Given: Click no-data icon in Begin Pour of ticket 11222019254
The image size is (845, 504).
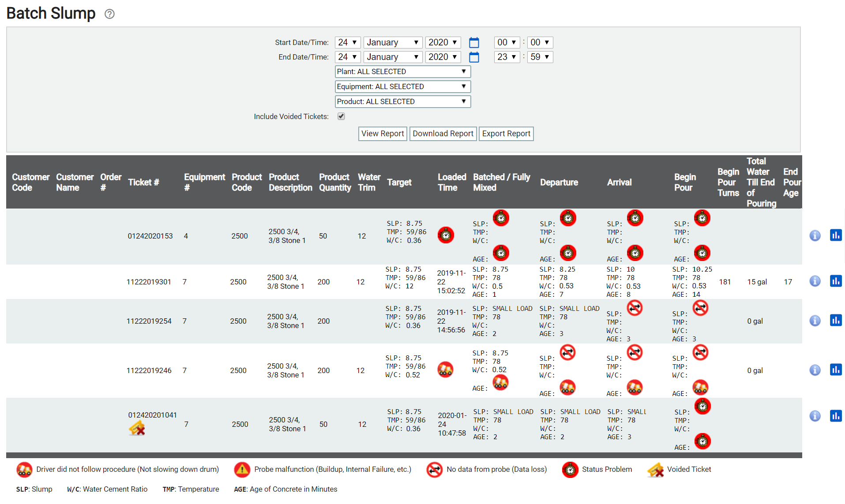Looking at the screenshot, I should pyautogui.click(x=700, y=308).
